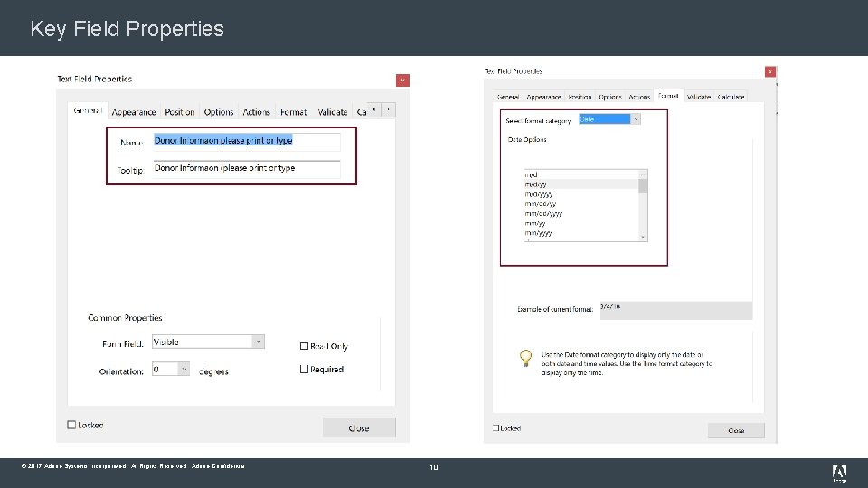Switch to Appearance tab in left dialog
868x488 pixels.
click(x=134, y=112)
